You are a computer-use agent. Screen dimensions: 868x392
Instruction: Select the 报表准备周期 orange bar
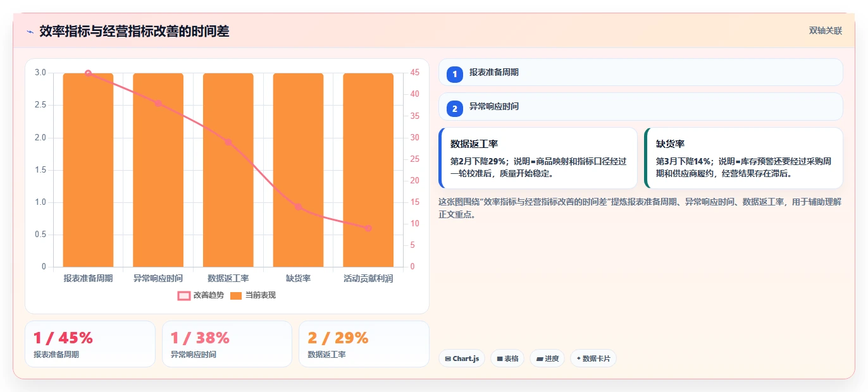coord(88,169)
